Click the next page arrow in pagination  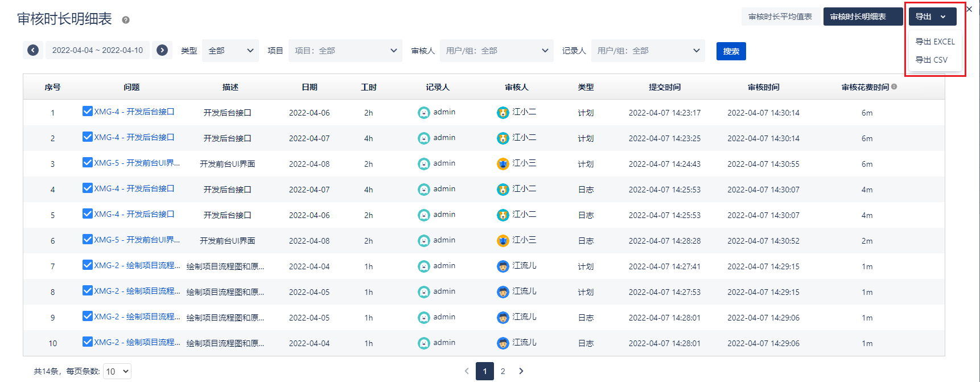click(x=521, y=371)
